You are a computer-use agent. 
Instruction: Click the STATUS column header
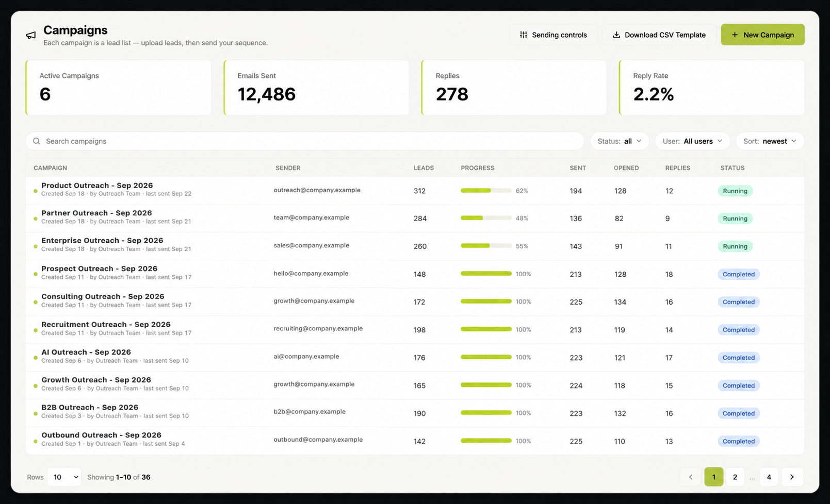pyautogui.click(x=733, y=168)
